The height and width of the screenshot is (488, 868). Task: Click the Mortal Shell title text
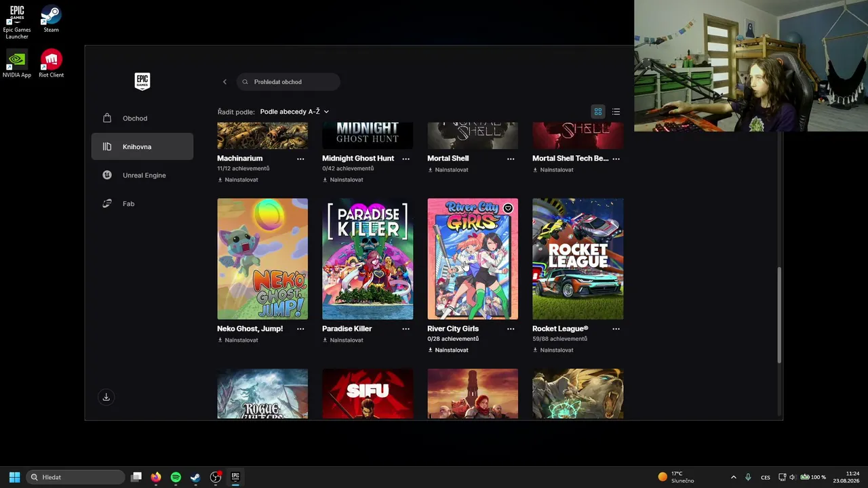[x=448, y=159]
